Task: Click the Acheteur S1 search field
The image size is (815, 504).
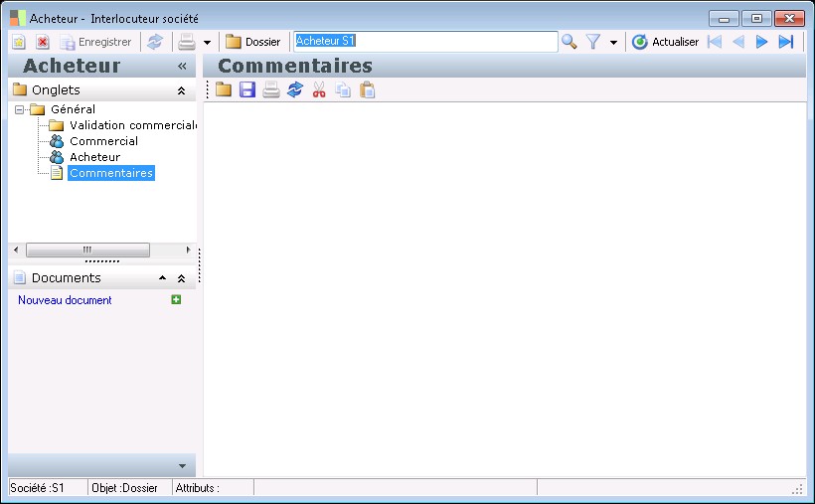Action: pyautogui.click(x=425, y=42)
